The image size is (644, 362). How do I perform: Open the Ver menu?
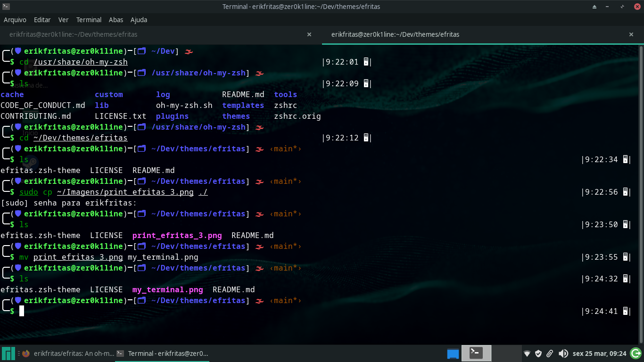point(63,20)
